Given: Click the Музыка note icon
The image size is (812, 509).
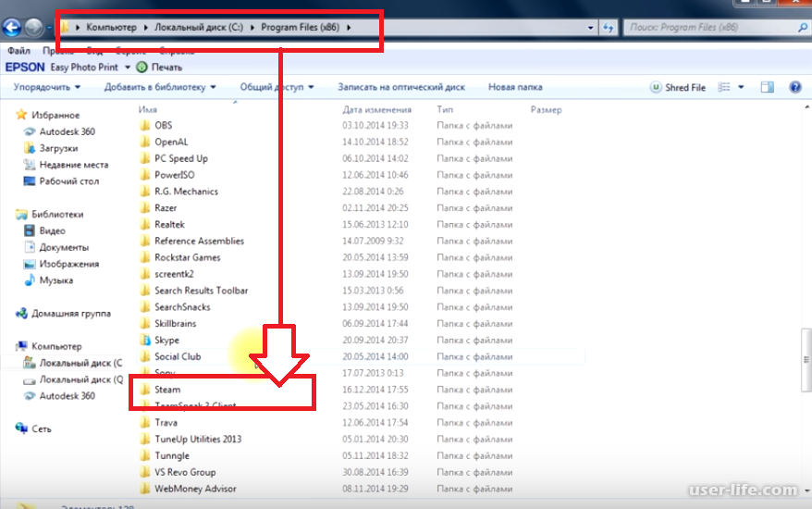Looking at the screenshot, I should [x=30, y=280].
